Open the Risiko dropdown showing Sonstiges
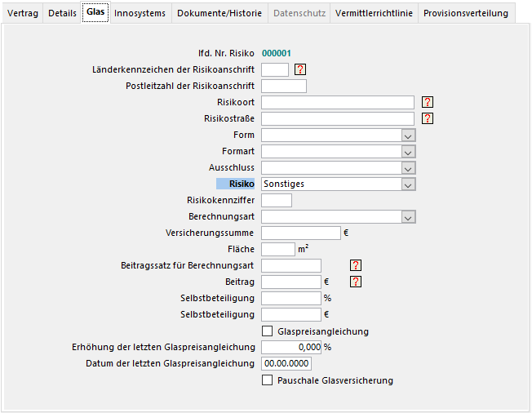This screenshot has width=532, height=413. click(x=408, y=184)
